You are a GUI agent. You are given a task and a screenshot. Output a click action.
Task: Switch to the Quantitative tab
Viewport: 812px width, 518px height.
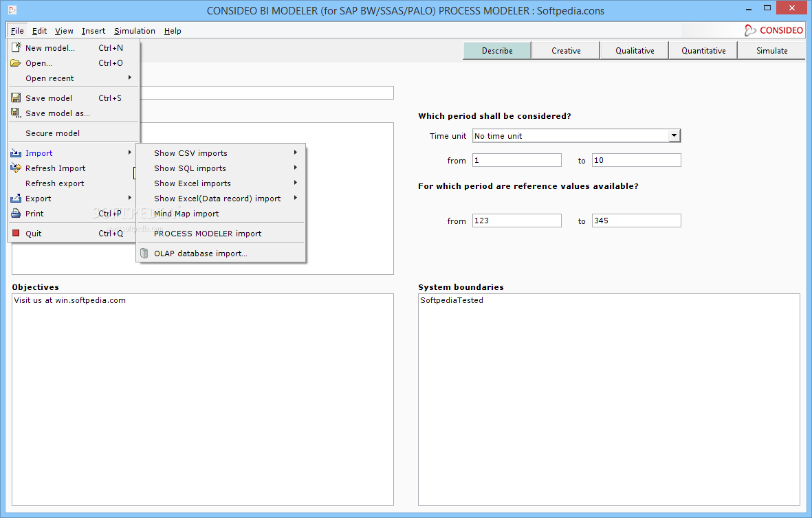703,51
